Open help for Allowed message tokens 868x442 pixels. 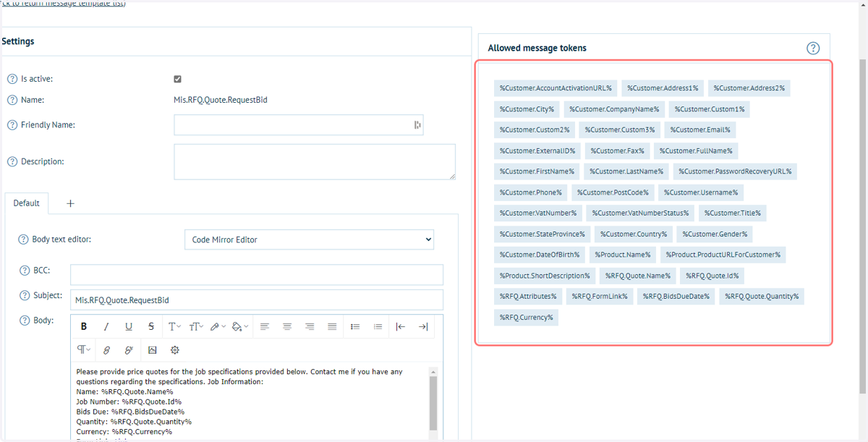pos(813,48)
